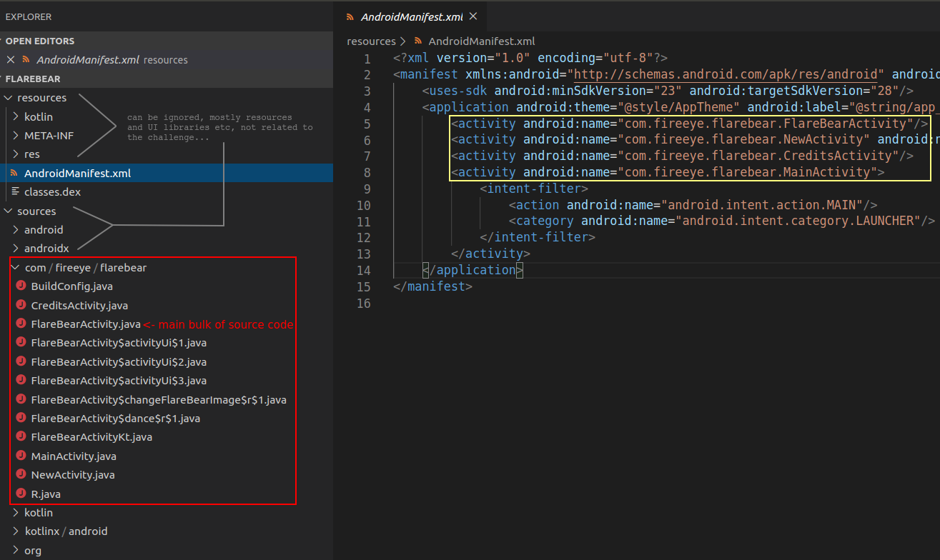Screen dimensions: 940x560
Task: Expand the META-INF folder
Action: (x=16, y=135)
